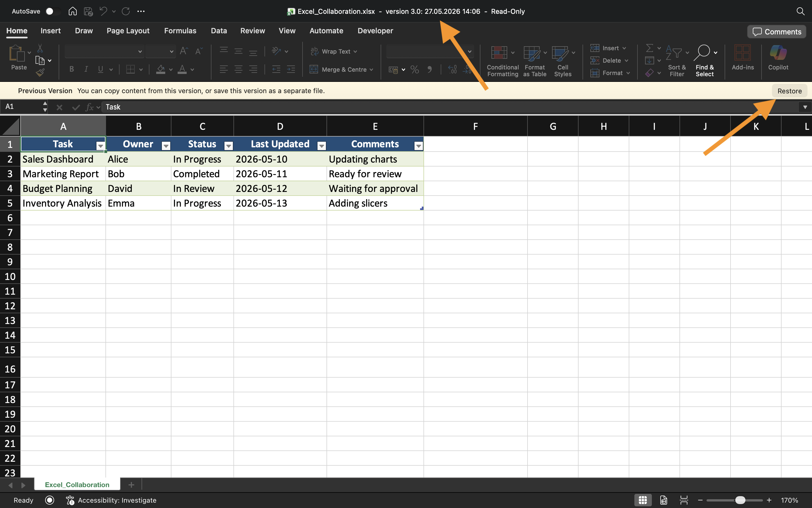
Task: Toggle the AutoSave switch
Action: point(52,11)
